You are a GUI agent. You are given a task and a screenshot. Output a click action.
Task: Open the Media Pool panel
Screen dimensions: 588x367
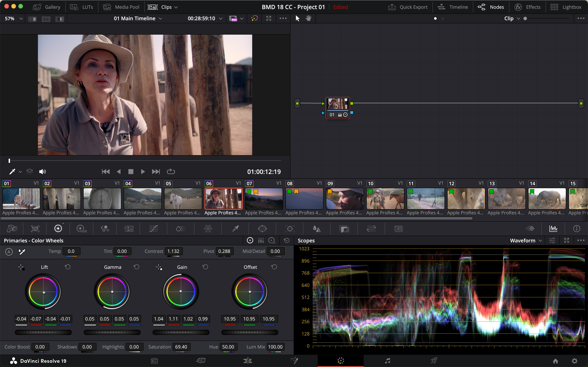pos(121,7)
